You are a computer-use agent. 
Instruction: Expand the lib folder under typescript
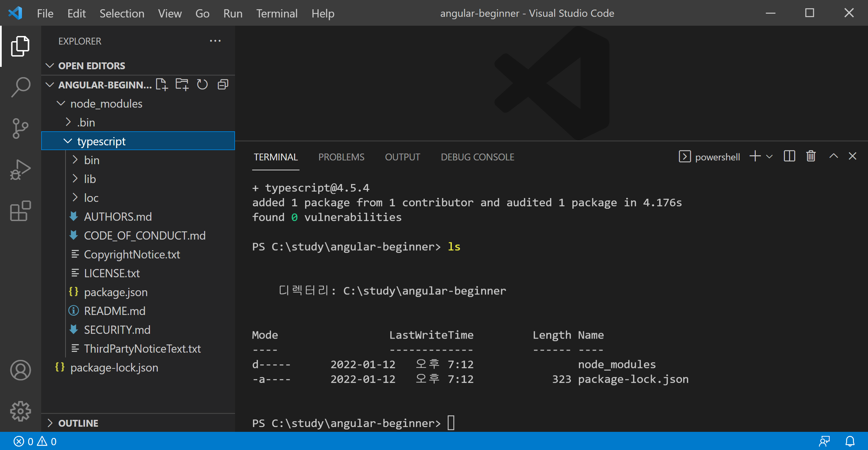[x=90, y=179]
